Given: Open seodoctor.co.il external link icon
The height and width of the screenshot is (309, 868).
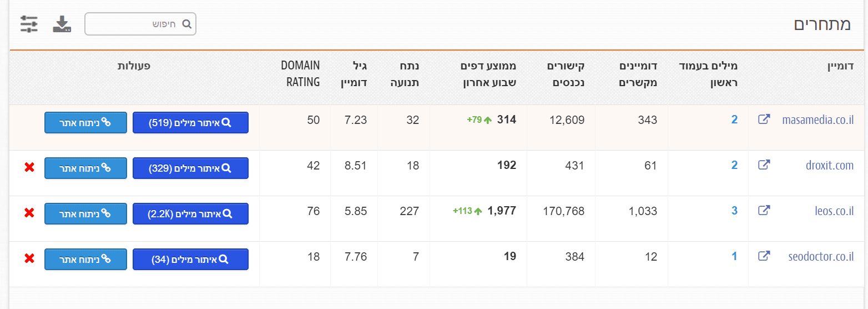Looking at the screenshot, I should (764, 256).
